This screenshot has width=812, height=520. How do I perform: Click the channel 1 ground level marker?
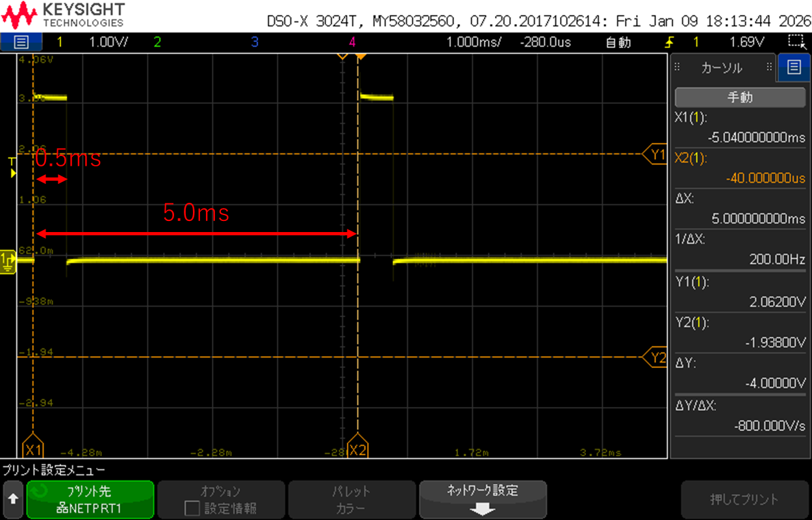coord(8,260)
